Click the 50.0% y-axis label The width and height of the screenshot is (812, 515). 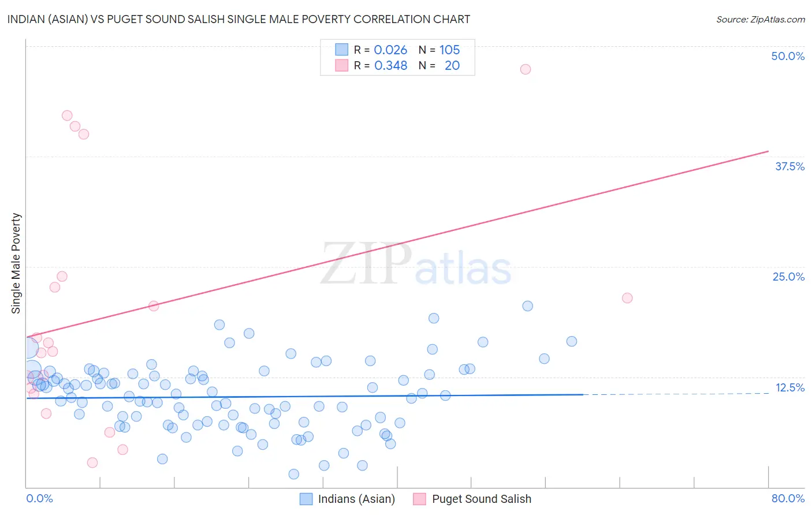[x=788, y=56]
